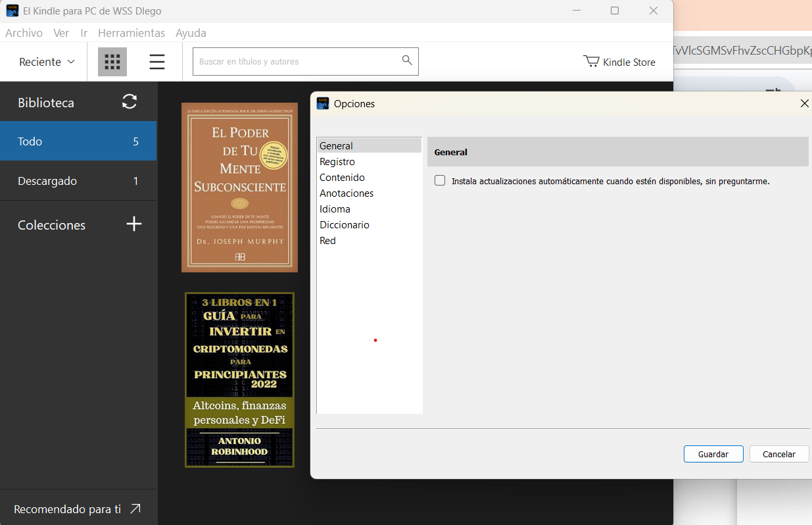The height and width of the screenshot is (525, 812).
Task: Select General in options list
Action: [370, 146]
